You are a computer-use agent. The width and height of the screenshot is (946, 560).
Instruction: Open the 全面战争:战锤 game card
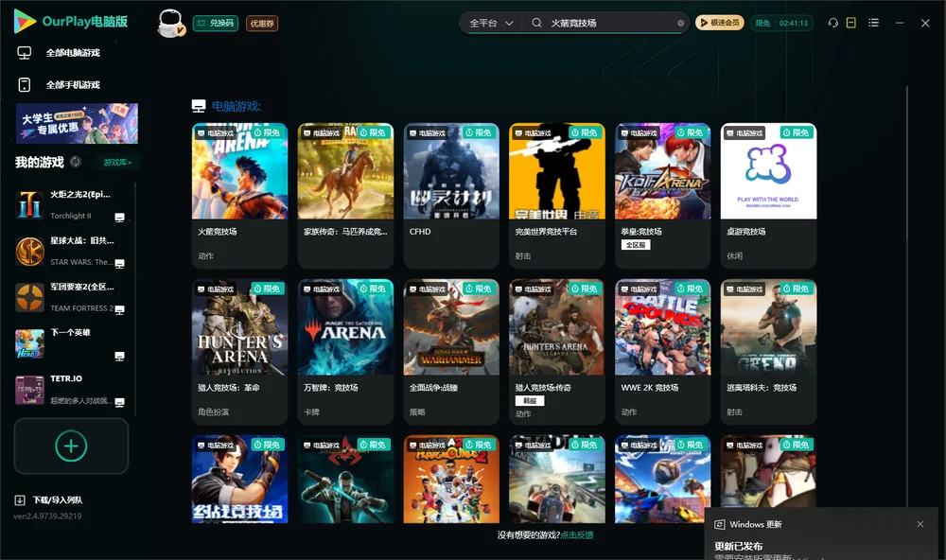[x=451, y=352]
